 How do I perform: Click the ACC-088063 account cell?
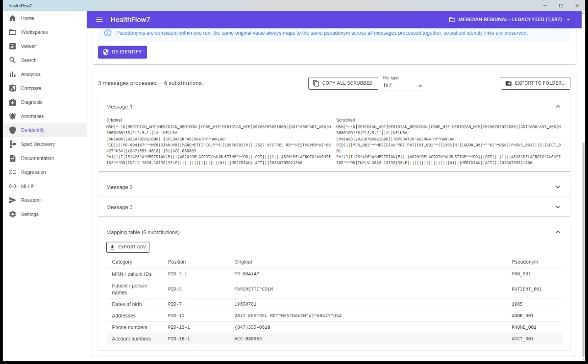click(x=248, y=339)
